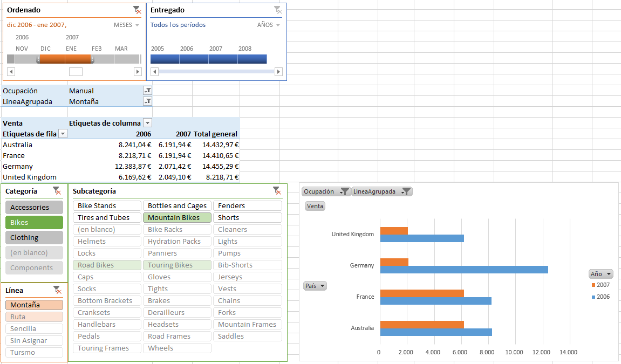
Task: Open LineaAgrupada filter icon in pivot table
Action: 147,101
